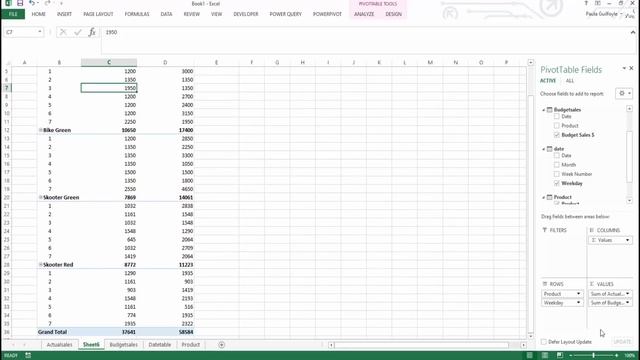This screenshot has height=360, width=640.
Task: Toggle Date checkbox under Budgetsales
Action: click(x=557, y=117)
